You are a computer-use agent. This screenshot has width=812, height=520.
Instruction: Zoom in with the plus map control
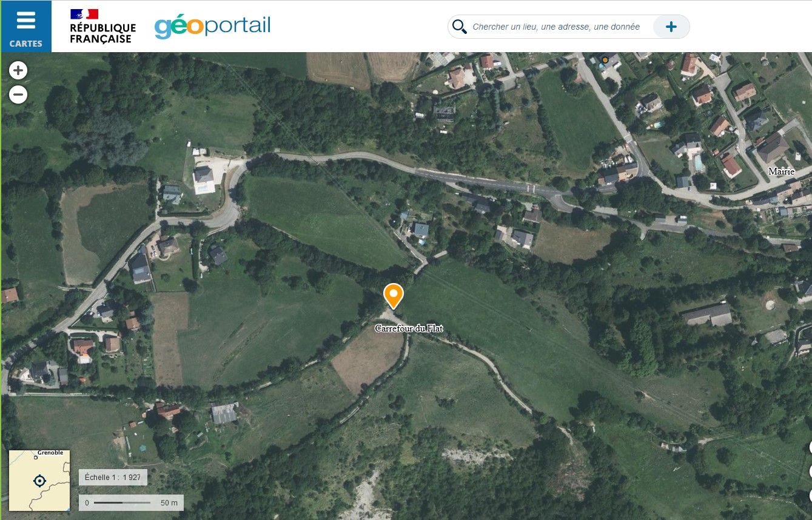pos(18,71)
